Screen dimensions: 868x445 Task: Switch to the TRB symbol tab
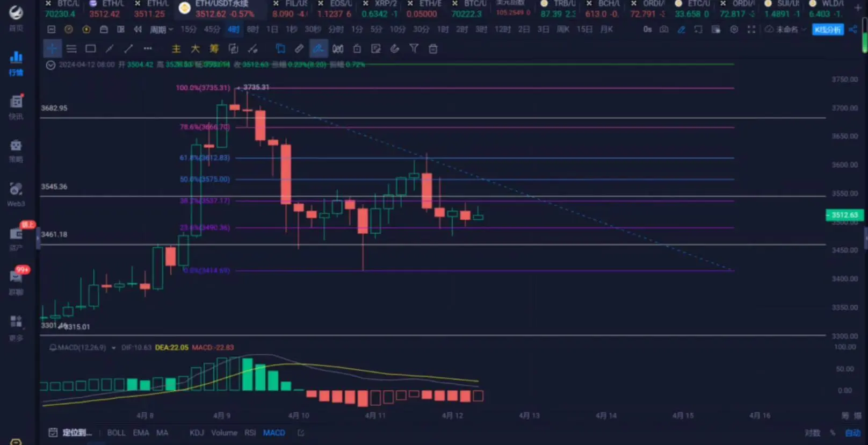559,9
